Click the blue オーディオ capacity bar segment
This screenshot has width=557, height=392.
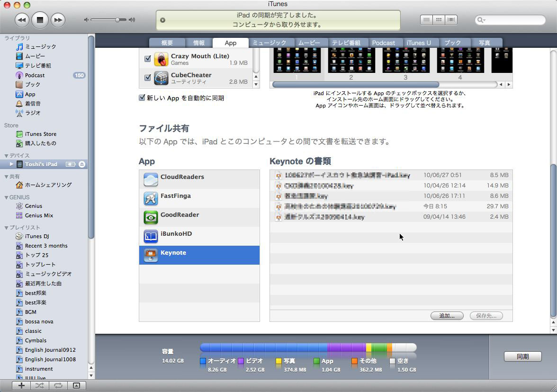click(x=263, y=347)
